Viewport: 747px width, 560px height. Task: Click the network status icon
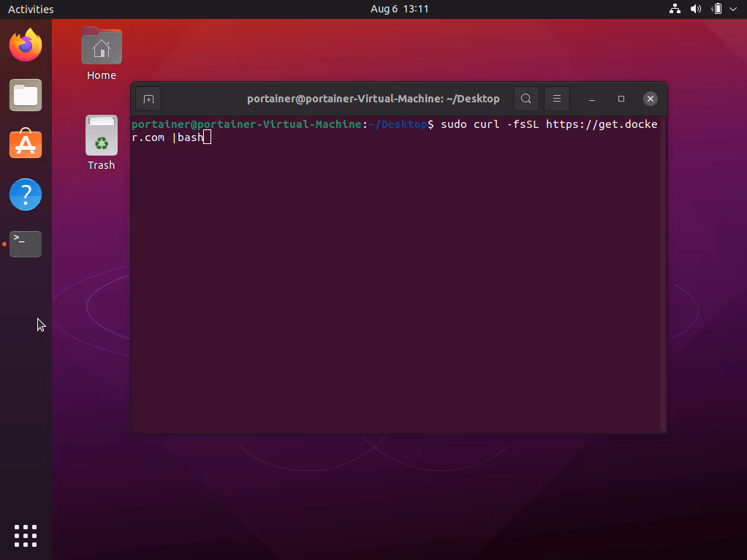[675, 9]
